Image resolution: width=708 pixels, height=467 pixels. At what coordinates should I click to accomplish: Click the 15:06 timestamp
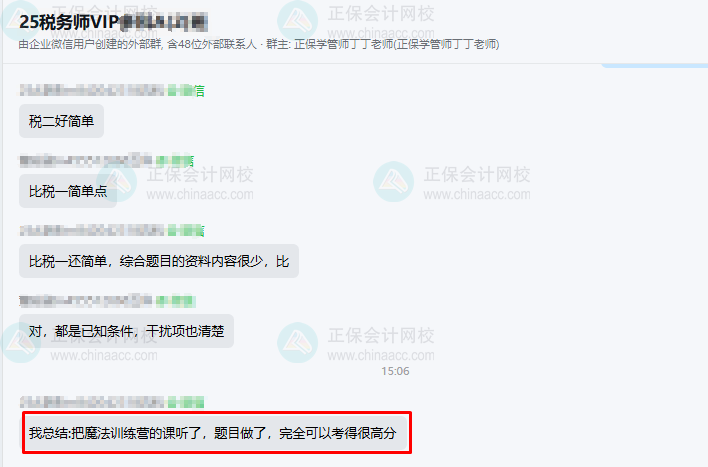tap(395, 371)
